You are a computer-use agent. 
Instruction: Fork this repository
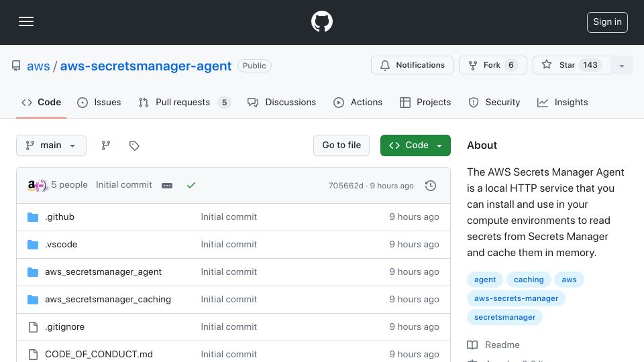(492, 65)
